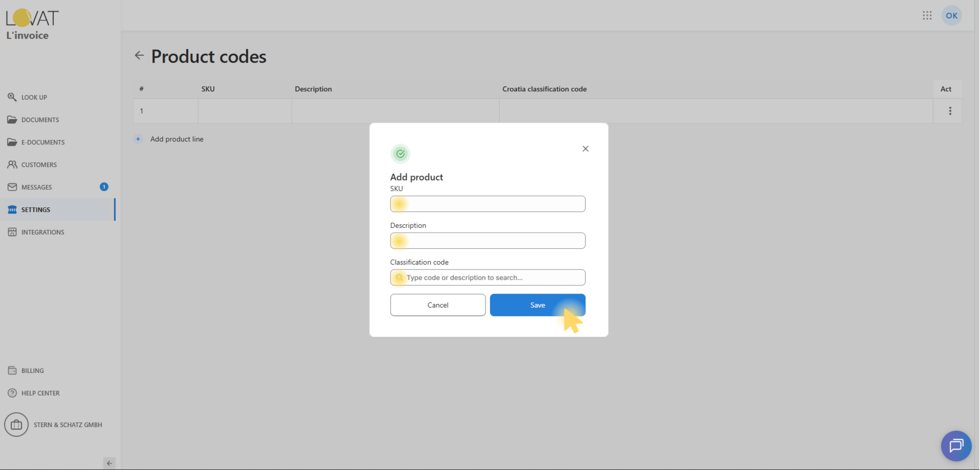Click the back arrow beside Product codes
This screenshot has height=470, width=980.
click(x=139, y=56)
